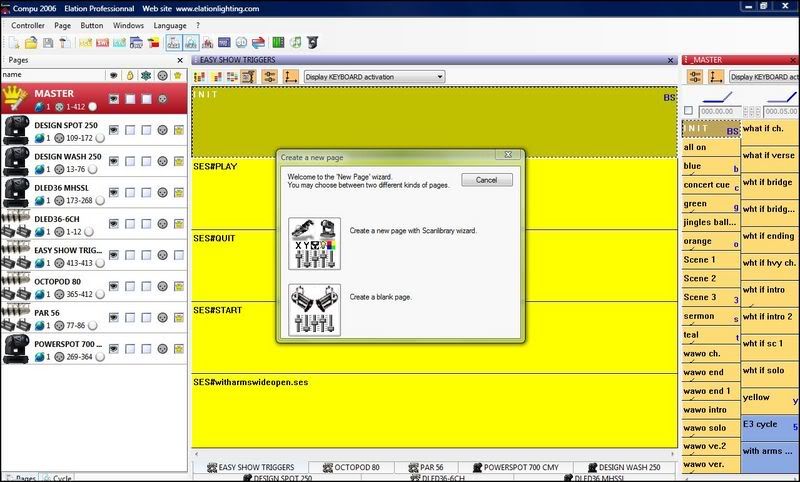This screenshot has height=482, width=800.
Task: Click the 'what if verse' button
Action: [x=770, y=159]
